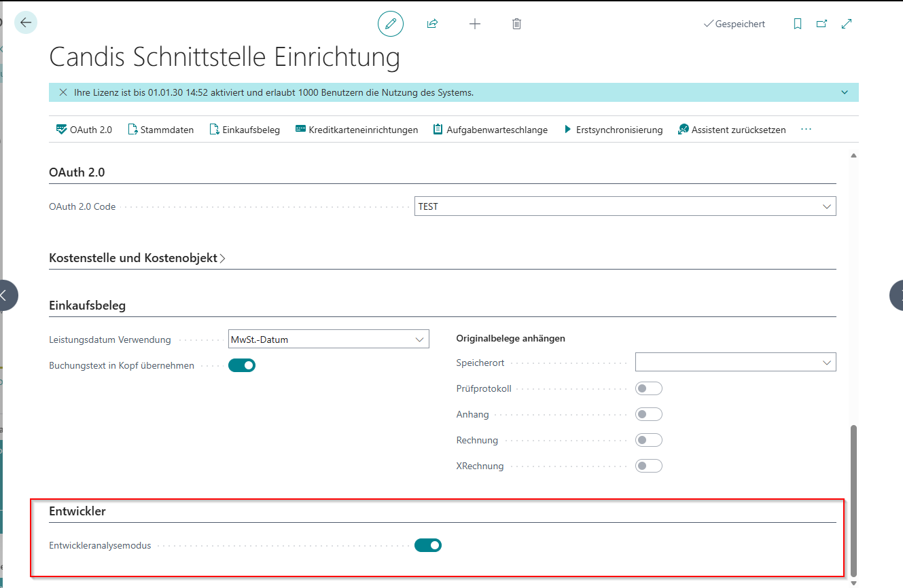This screenshot has height=588, width=903.
Task: Click the edit pencil icon
Action: 391,24
